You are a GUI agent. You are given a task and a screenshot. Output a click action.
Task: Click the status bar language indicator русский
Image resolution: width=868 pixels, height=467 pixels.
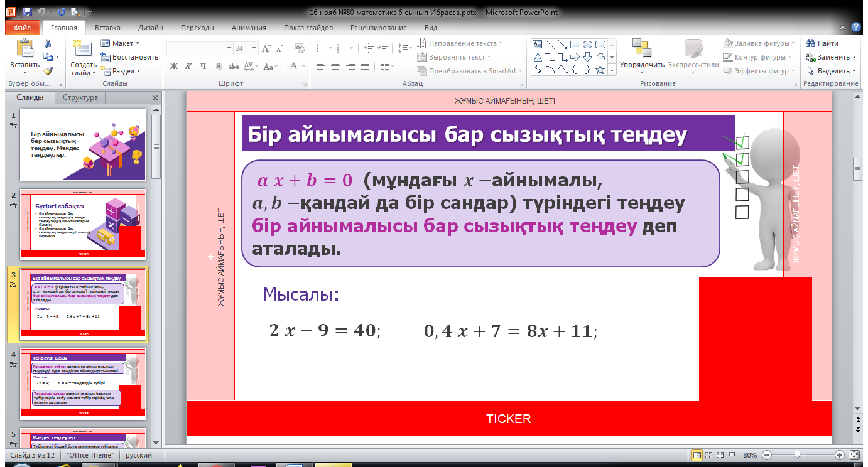click(138, 455)
